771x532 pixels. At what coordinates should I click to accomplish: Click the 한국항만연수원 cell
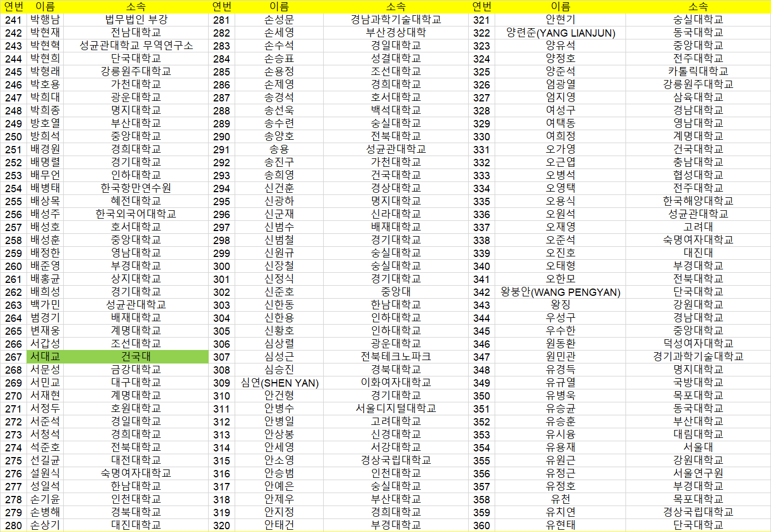coord(136,188)
